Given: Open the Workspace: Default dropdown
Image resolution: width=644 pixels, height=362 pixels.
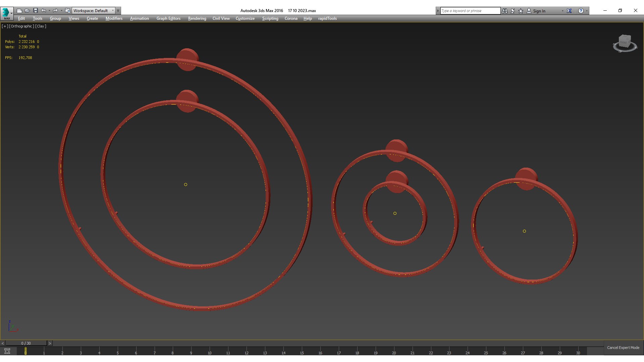Looking at the screenshot, I should pos(94,11).
